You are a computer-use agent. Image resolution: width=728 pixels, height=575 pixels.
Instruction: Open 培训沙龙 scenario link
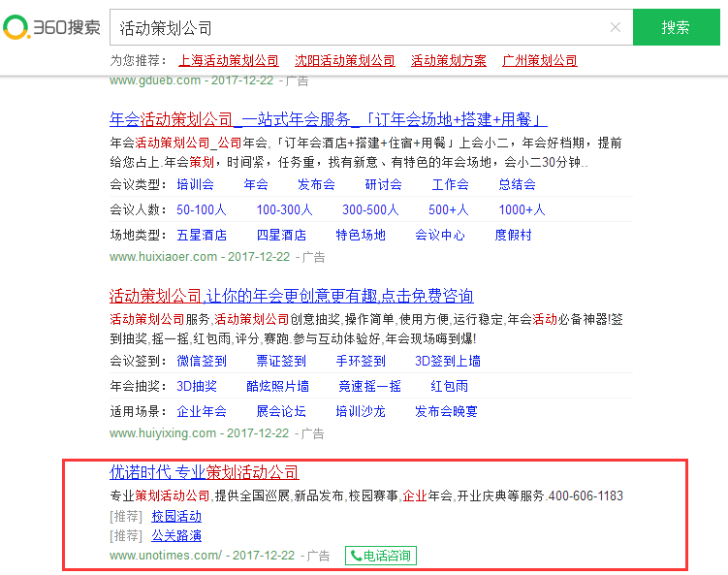click(361, 411)
